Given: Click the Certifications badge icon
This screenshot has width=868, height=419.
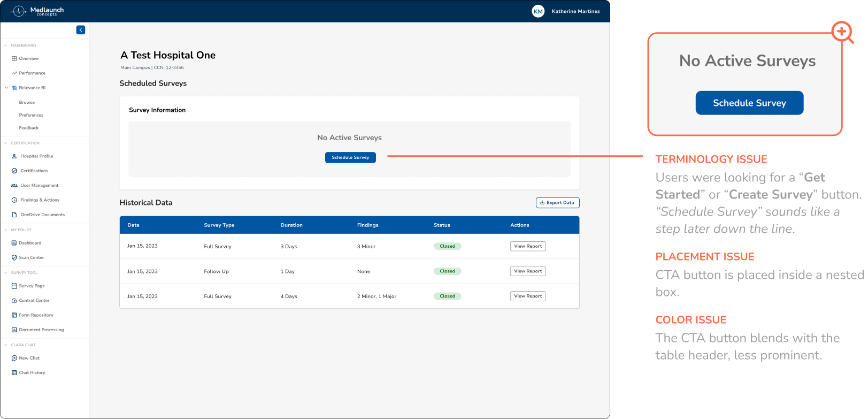Looking at the screenshot, I should point(14,171).
